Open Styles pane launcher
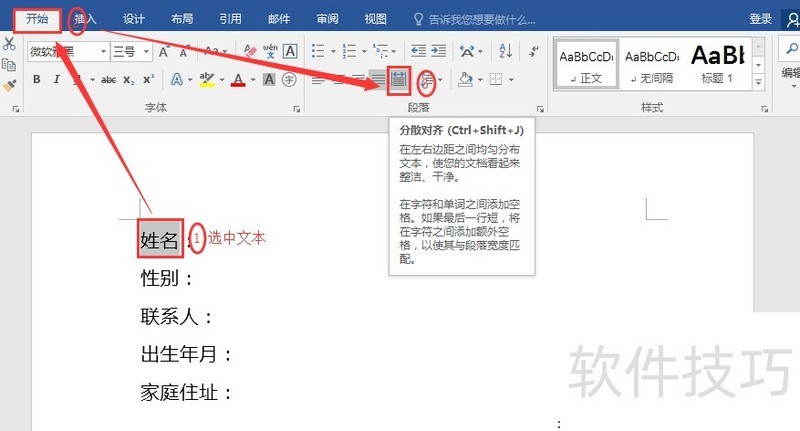Image resolution: width=800 pixels, height=431 pixels. 764,109
